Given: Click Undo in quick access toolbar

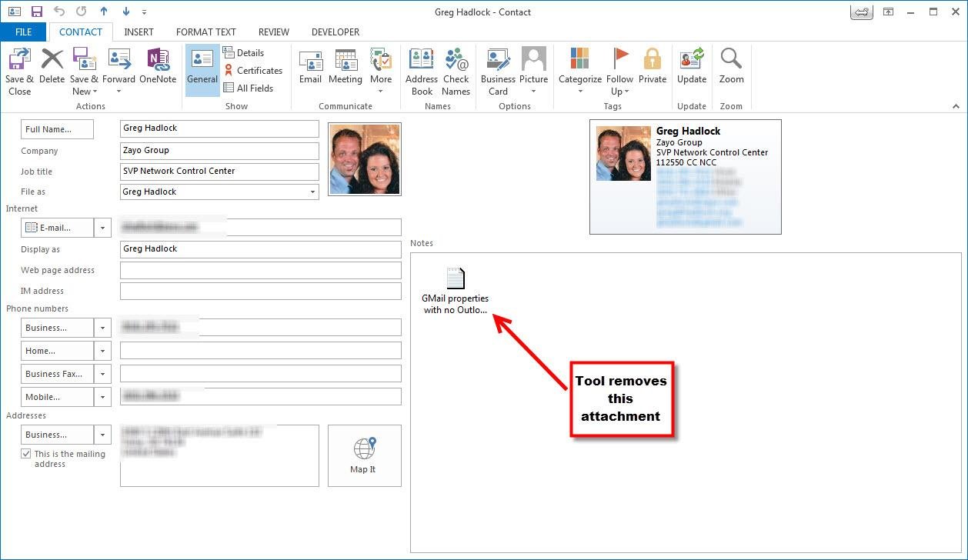Looking at the screenshot, I should point(59,12).
